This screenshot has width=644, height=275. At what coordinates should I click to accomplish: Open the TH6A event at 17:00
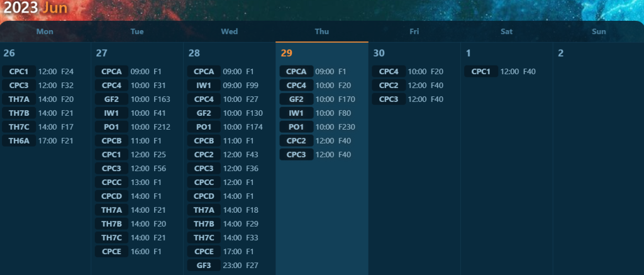[x=19, y=141]
